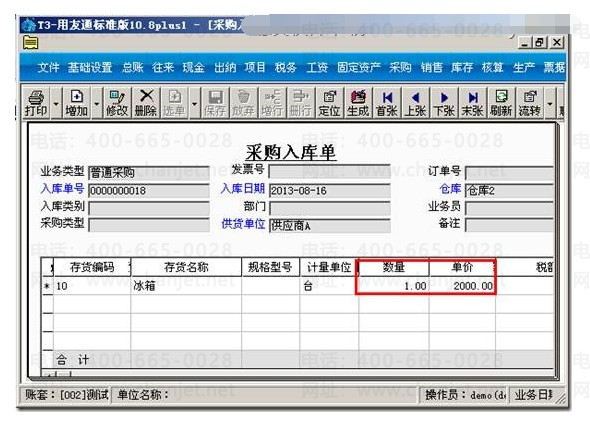
Task: Open the 基础设置 menu
Action: pyautogui.click(x=90, y=67)
